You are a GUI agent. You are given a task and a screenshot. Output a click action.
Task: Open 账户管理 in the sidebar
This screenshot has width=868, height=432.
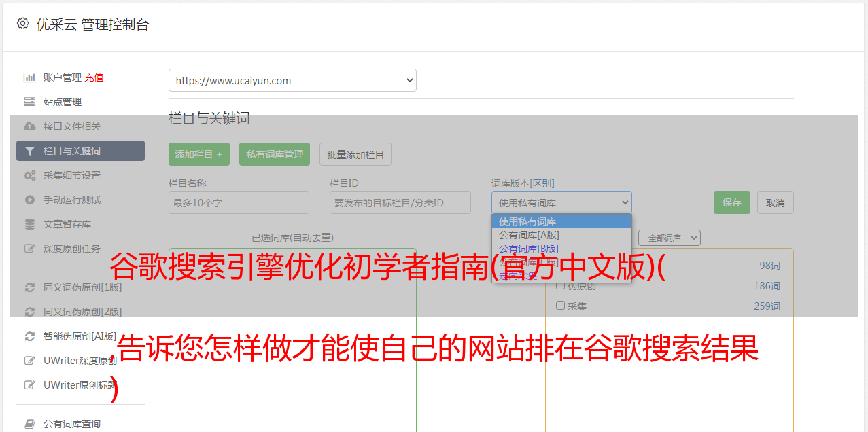[63, 77]
